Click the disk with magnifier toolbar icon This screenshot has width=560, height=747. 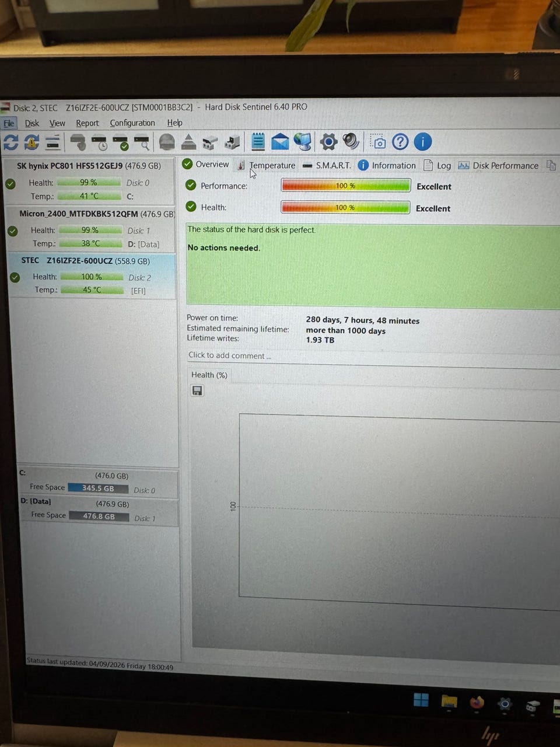142,142
